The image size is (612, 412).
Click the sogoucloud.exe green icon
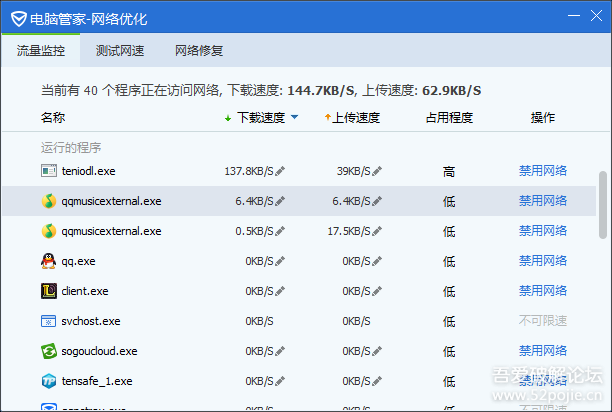click(49, 351)
